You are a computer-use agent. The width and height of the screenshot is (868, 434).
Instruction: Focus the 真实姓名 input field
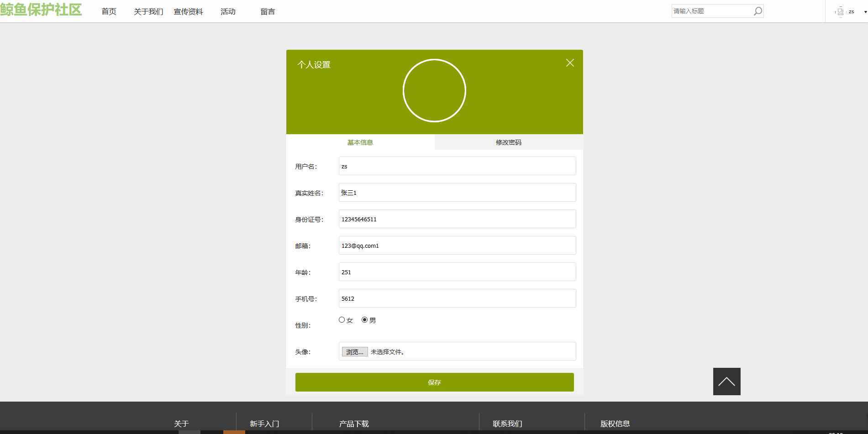457,193
